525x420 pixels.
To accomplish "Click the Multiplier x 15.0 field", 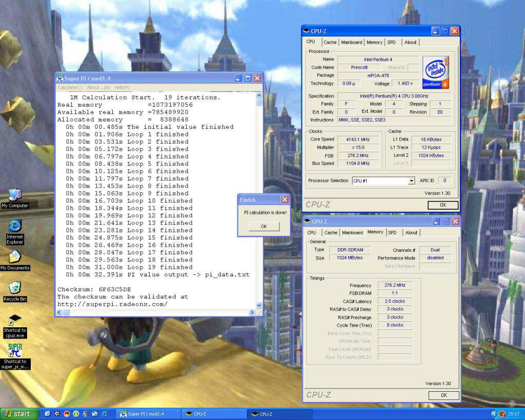I will point(358,147).
